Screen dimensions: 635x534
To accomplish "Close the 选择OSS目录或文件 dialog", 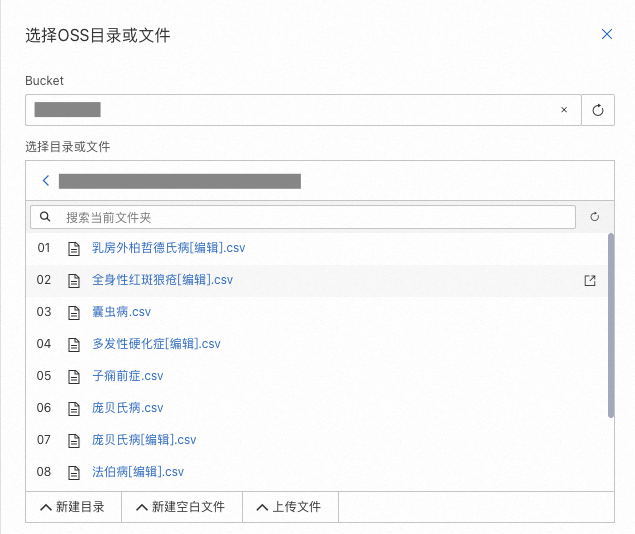I will tap(606, 34).
